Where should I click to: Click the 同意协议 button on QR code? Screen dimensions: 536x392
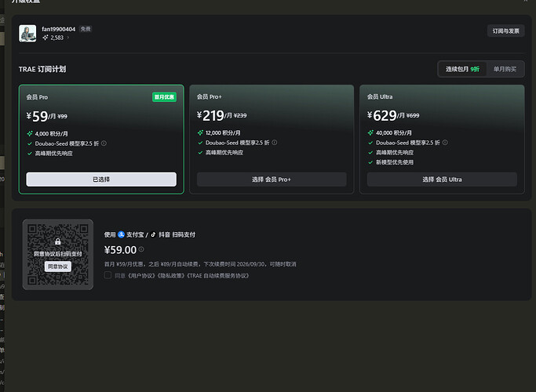(58, 267)
